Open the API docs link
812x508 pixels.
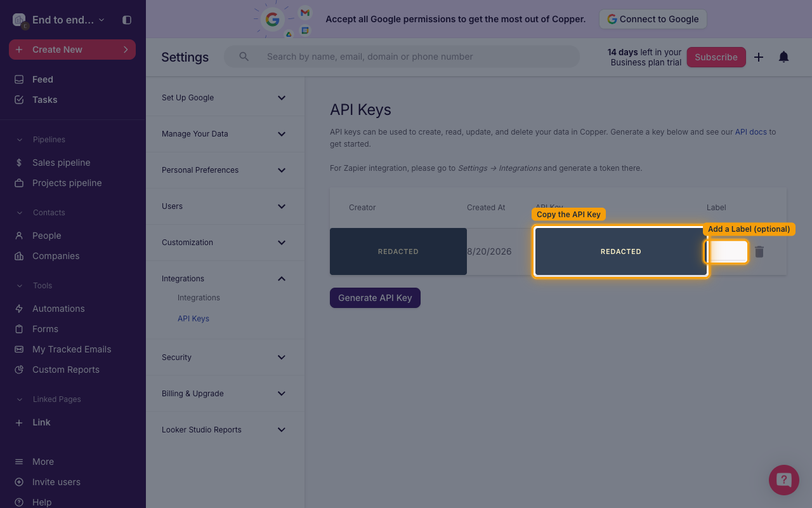point(750,132)
